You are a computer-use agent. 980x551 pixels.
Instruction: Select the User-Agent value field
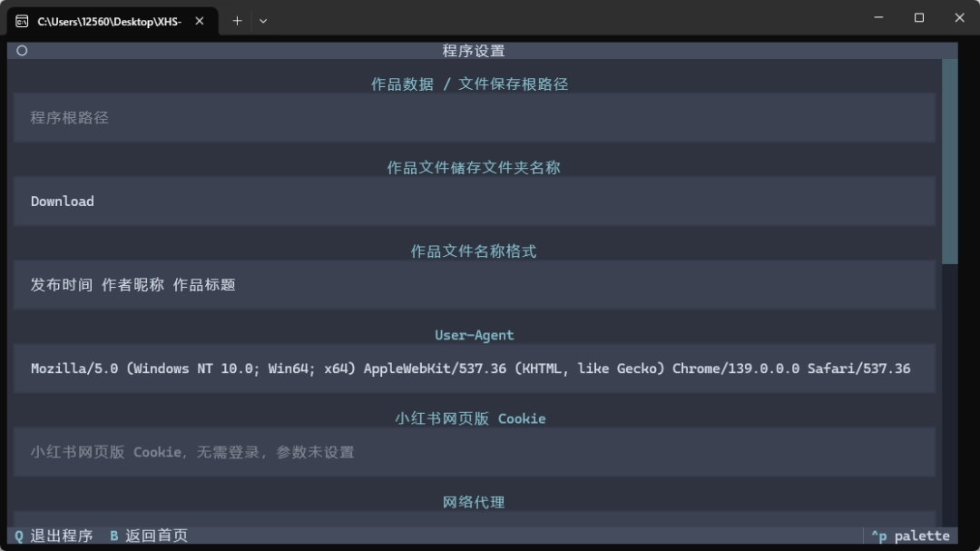tap(472, 369)
